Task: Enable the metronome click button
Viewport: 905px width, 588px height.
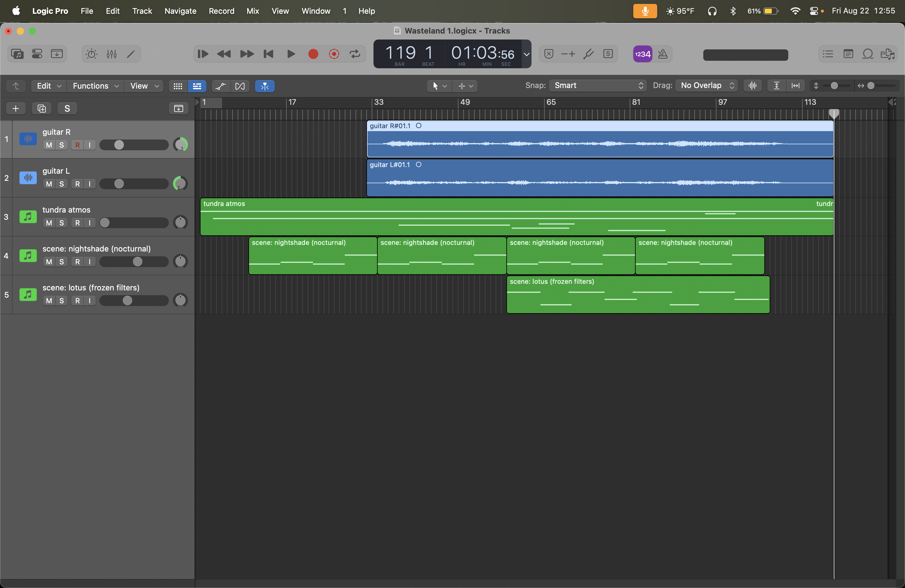Action: pos(663,54)
